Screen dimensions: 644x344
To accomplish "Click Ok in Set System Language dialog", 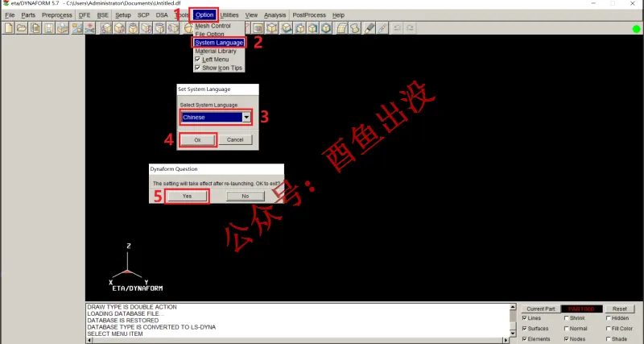I will coord(197,139).
